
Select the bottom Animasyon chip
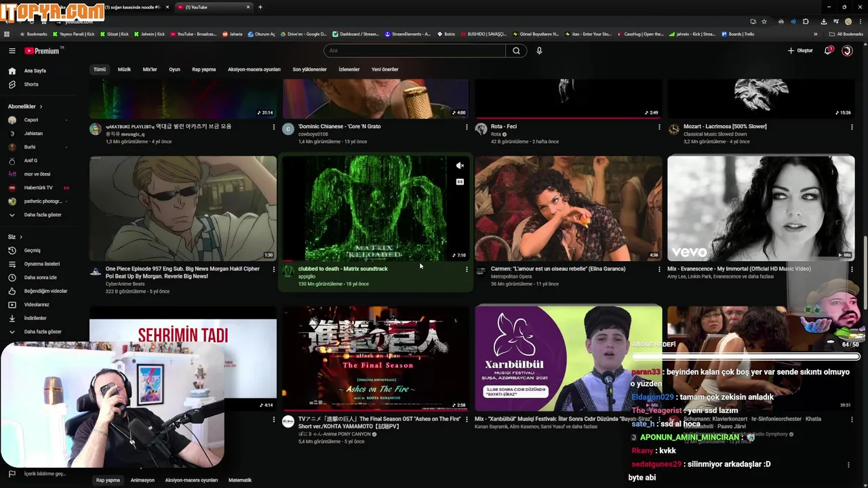point(142,480)
